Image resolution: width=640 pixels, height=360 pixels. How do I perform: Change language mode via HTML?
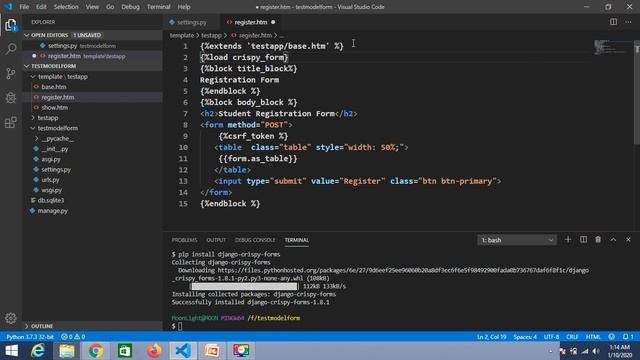tap(593, 337)
